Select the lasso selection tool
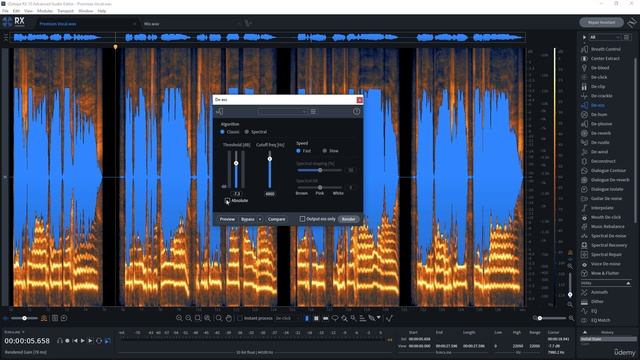 click(335, 318)
